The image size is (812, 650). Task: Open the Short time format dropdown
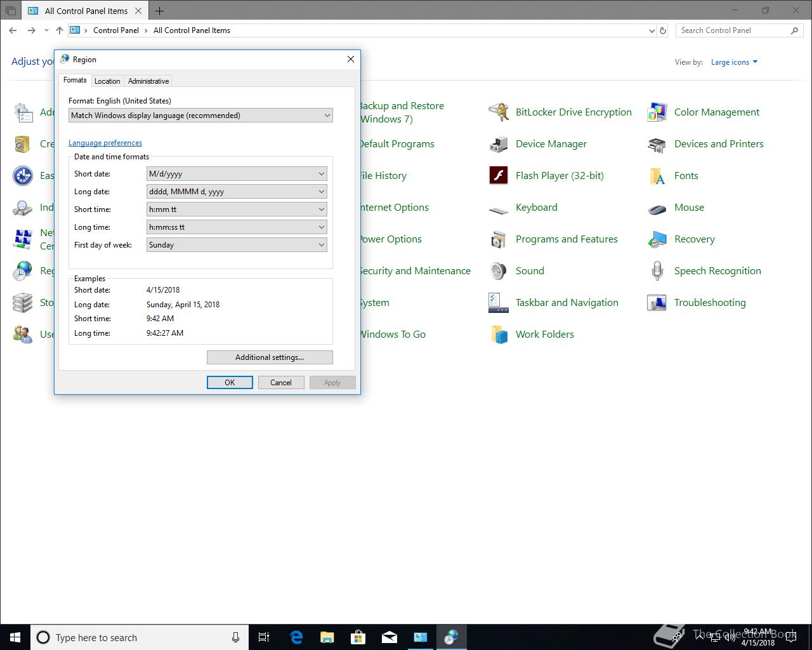click(x=237, y=209)
